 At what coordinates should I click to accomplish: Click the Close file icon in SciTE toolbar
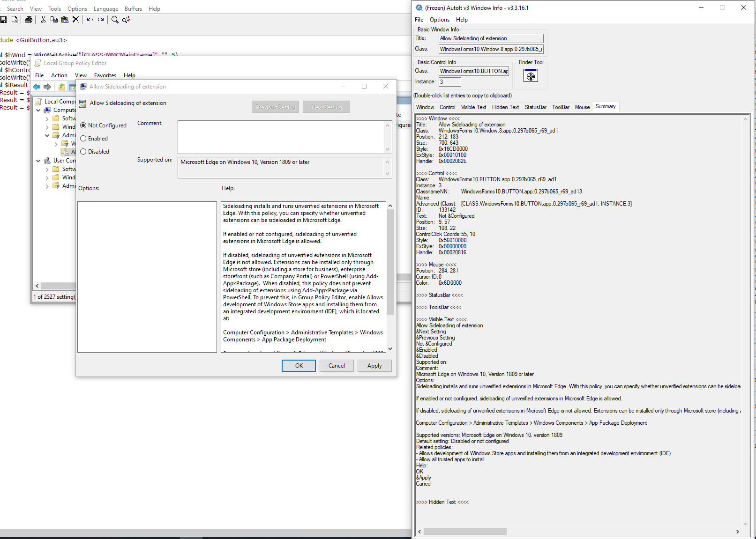coord(15,20)
